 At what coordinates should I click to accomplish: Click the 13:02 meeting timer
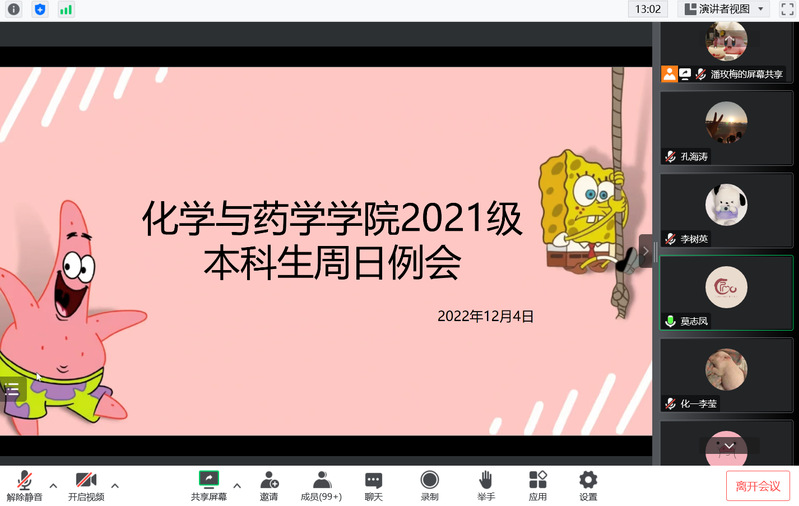tap(648, 9)
